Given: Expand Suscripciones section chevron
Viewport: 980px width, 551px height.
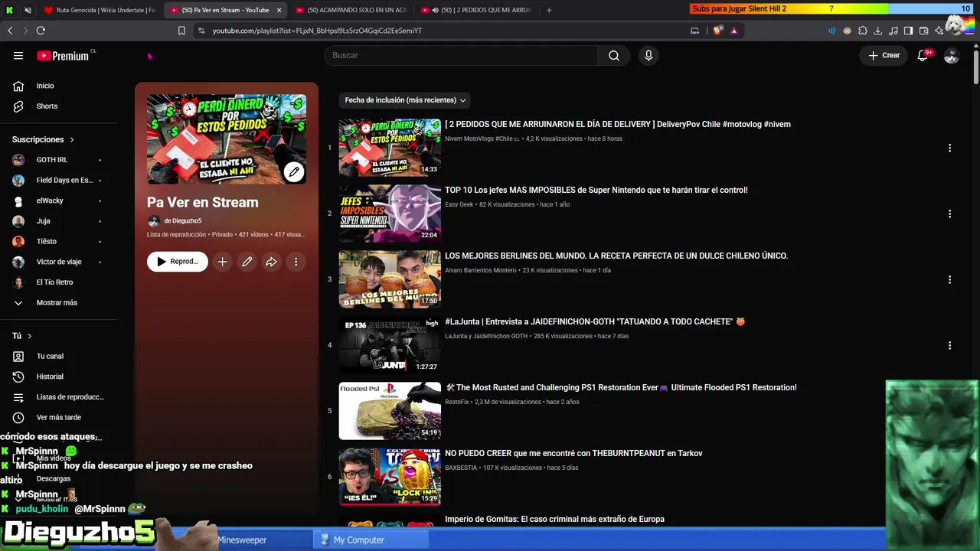Looking at the screenshot, I should 72,140.
